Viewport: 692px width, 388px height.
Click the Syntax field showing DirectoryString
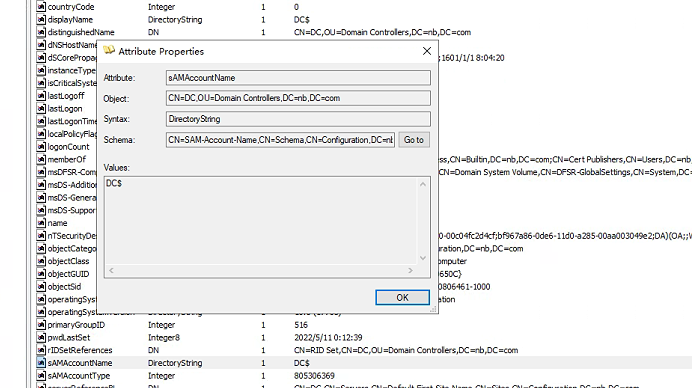[298, 119]
